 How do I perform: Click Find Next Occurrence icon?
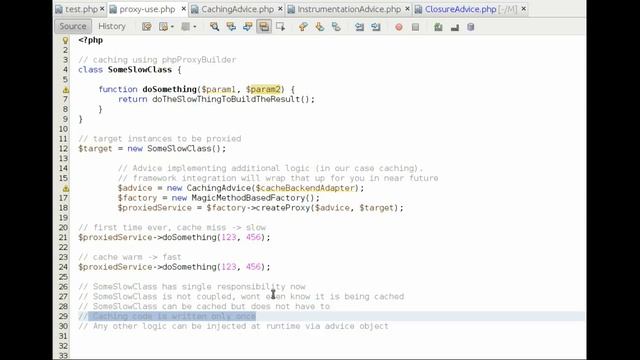tap(248, 27)
